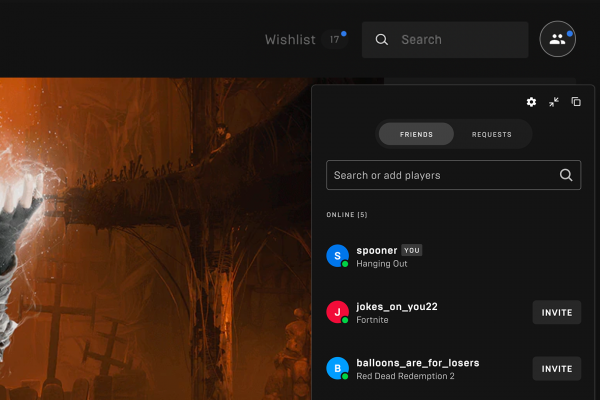Select jokes_on_you22's red J avatar
The width and height of the screenshot is (600, 400).
338,312
